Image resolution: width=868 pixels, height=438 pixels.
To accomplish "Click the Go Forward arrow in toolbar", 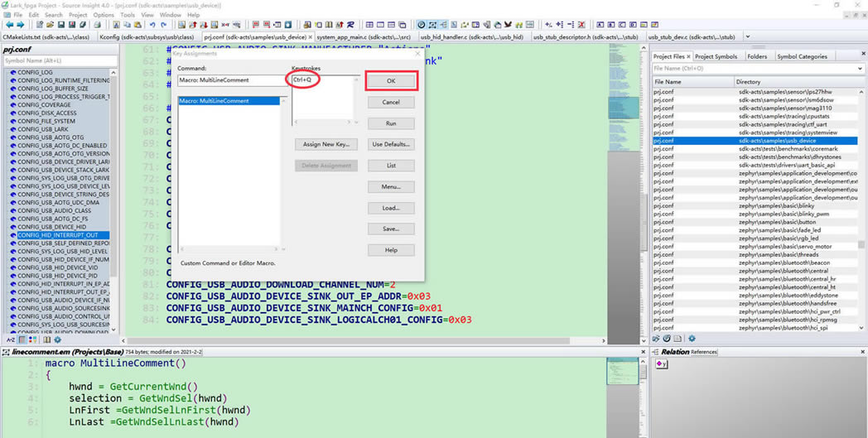I will [21, 25].
